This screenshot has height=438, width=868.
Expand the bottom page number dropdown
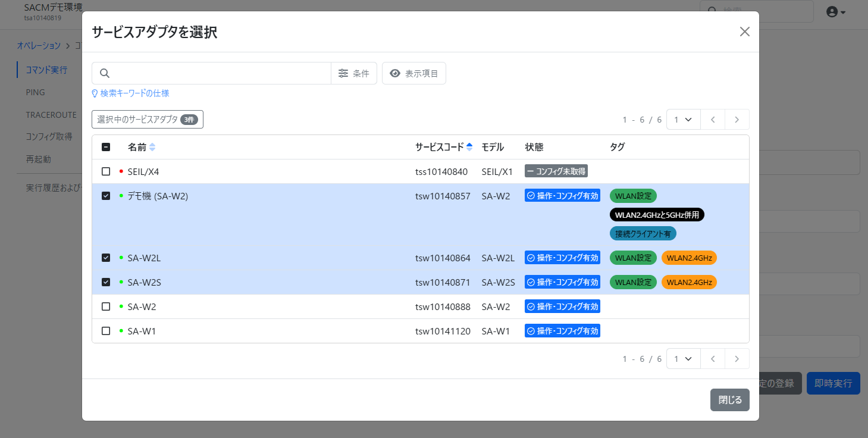click(x=683, y=359)
